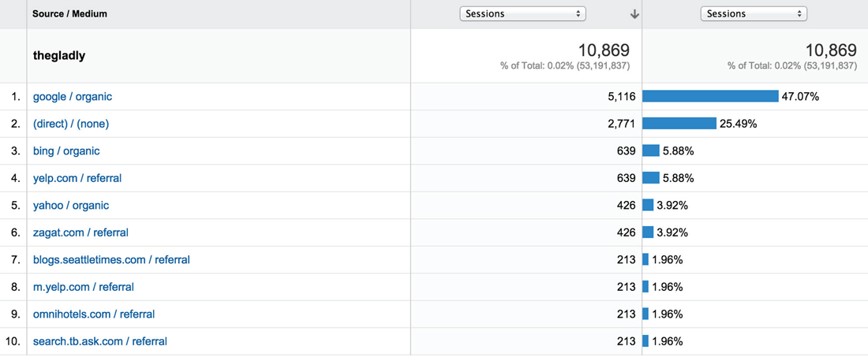Click the sort descending arrow icon
Screen dimensions: 868x357
pyautogui.click(x=634, y=14)
